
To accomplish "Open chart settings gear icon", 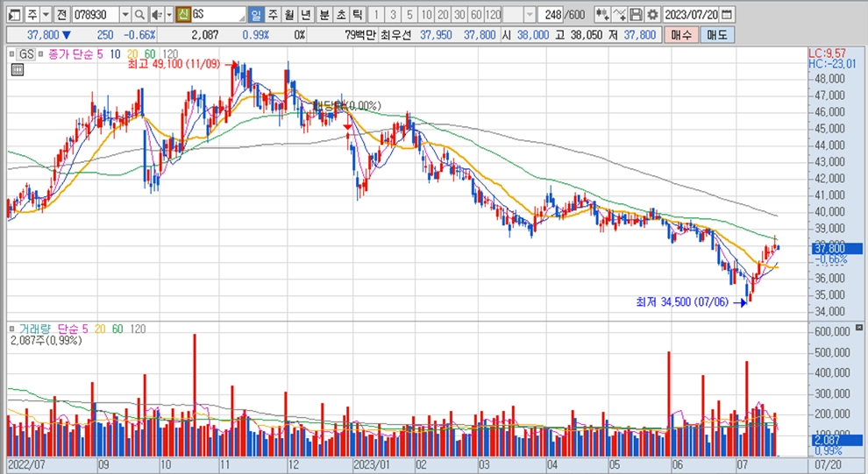I will click(x=651, y=15).
